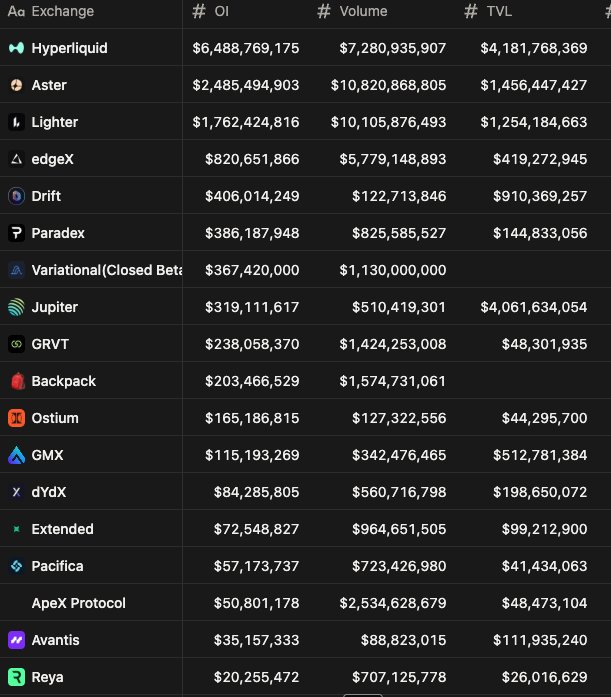Click the Lighter exchange logo icon
The width and height of the screenshot is (611, 697).
point(16,122)
